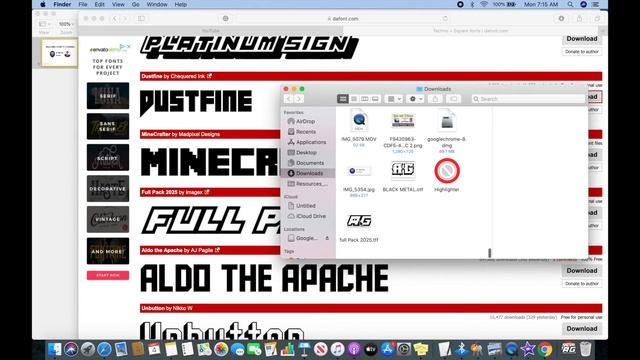Eject the Google volume in sidebar
This screenshot has height=360, width=640.
tap(327, 238)
